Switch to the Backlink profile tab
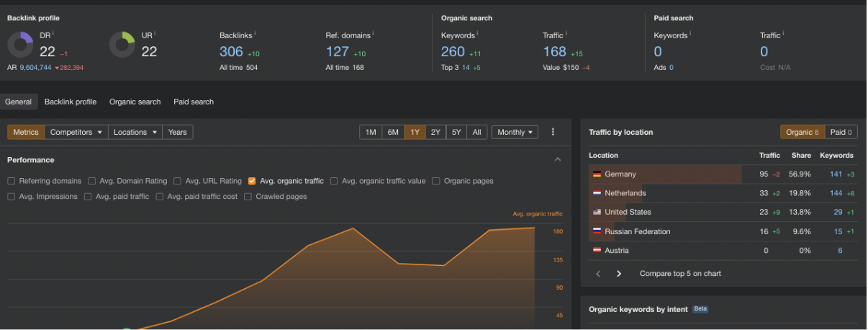 point(71,102)
